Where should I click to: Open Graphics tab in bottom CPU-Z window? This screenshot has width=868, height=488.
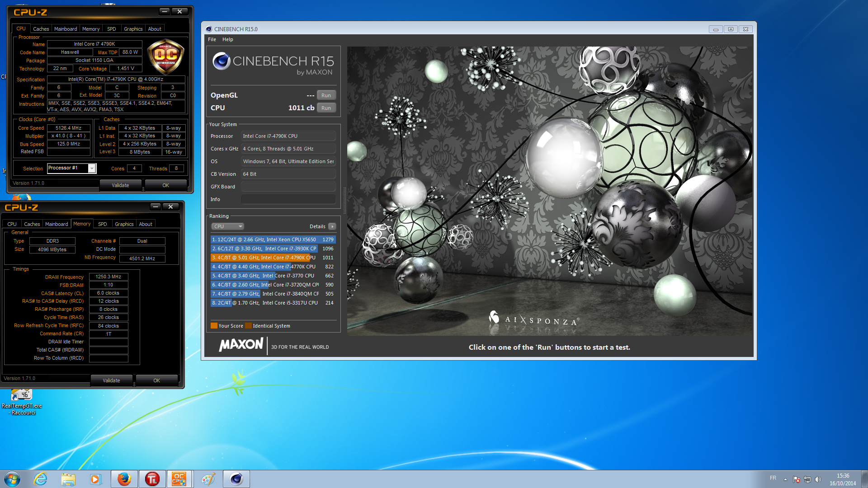[x=124, y=224]
